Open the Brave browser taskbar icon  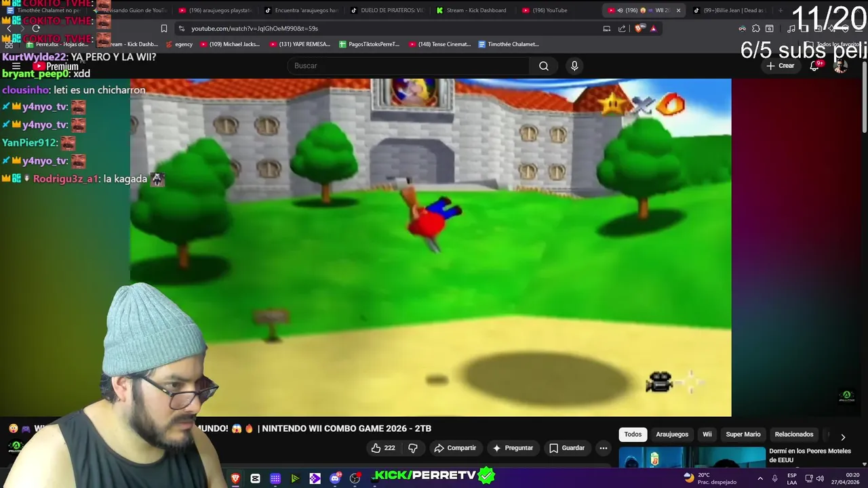point(235,479)
